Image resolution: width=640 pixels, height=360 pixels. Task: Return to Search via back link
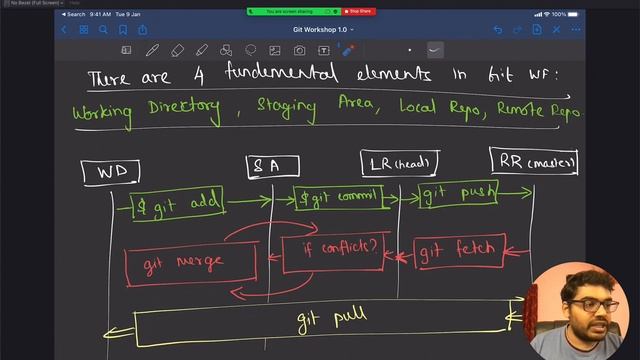tap(73, 14)
